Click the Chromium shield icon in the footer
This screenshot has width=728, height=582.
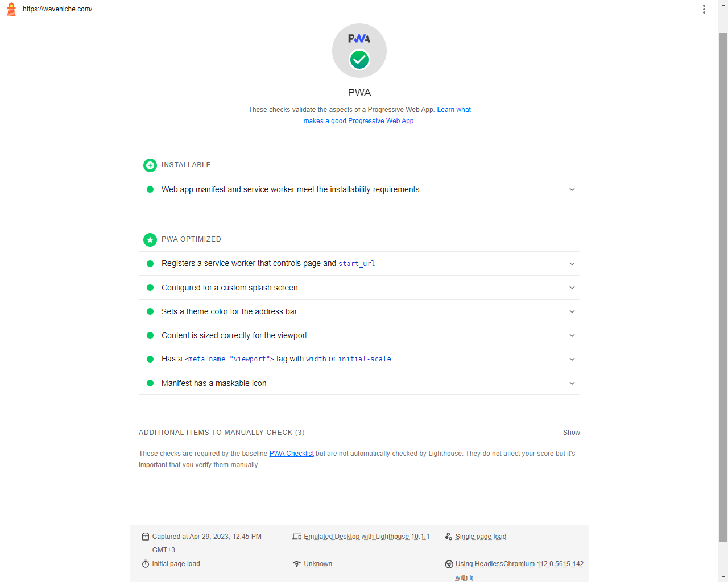point(449,564)
